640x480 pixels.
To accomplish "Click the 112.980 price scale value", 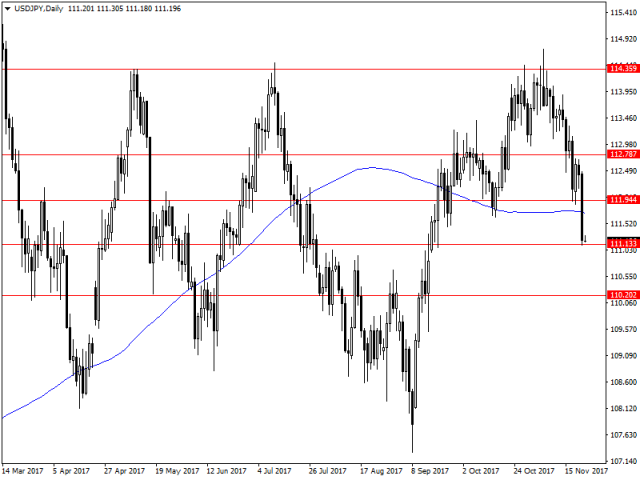I will click(623, 144).
